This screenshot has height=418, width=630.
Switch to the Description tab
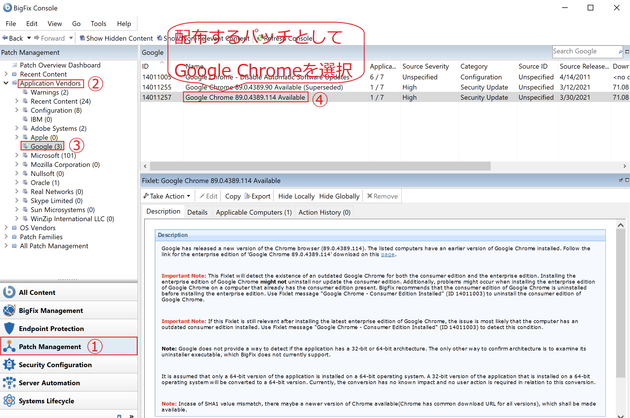(163, 211)
